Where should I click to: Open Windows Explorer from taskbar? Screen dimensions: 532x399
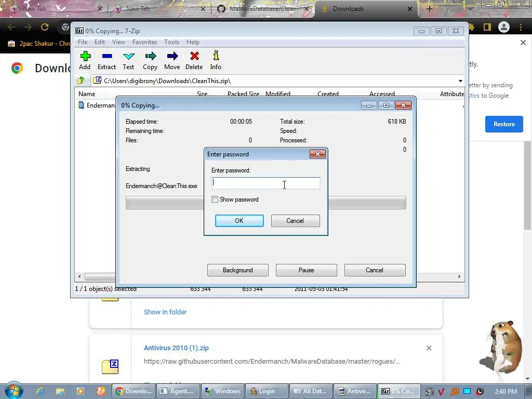tap(60, 391)
